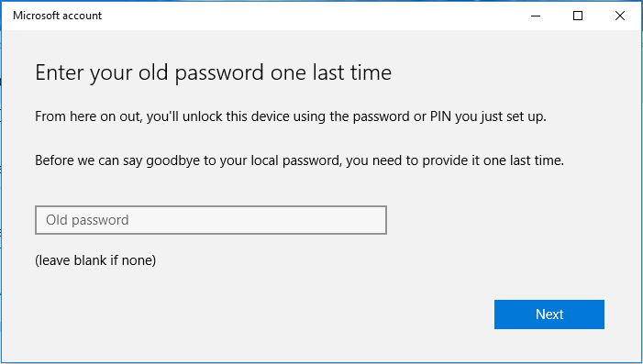Click the sentence starting From here on out

click(x=291, y=116)
